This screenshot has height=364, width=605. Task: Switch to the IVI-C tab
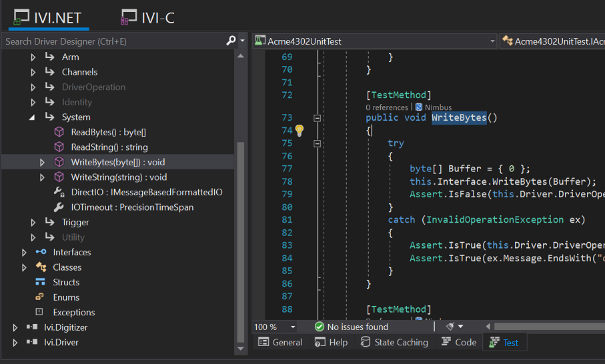point(148,18)
